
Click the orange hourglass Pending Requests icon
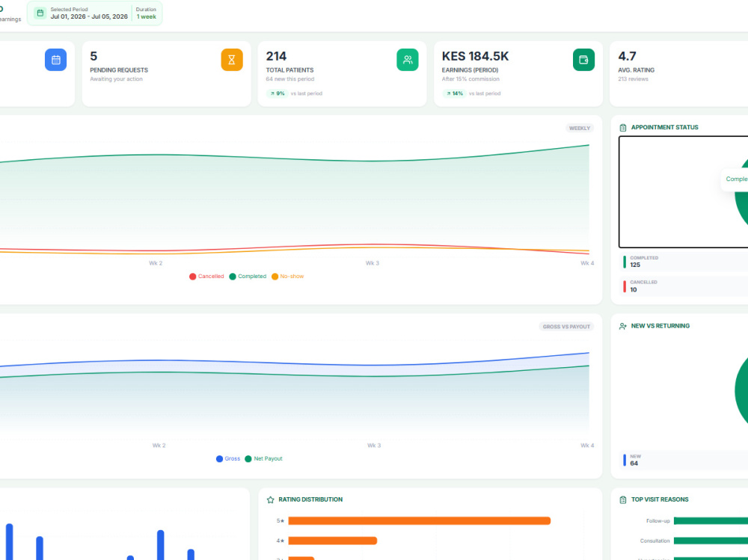pyautogui.click(x=232, y=60)
